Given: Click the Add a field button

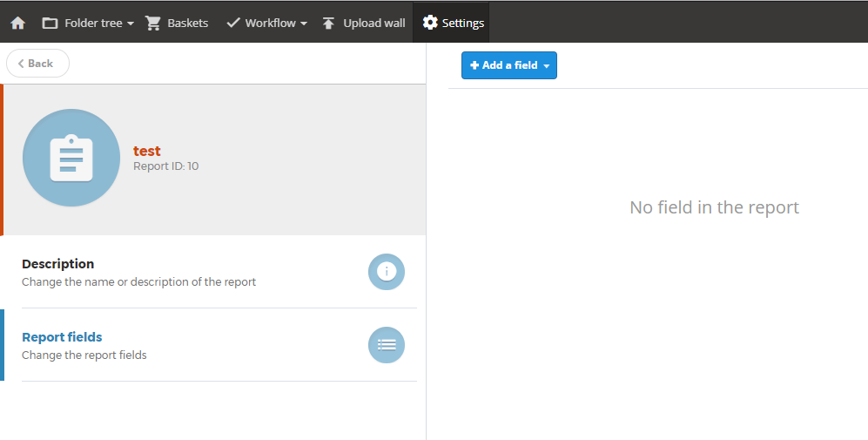Looking at the screenshot, I should [509, 65].
